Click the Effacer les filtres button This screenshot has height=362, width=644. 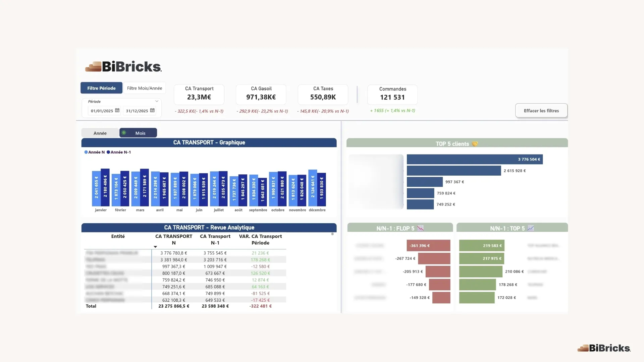541,111
